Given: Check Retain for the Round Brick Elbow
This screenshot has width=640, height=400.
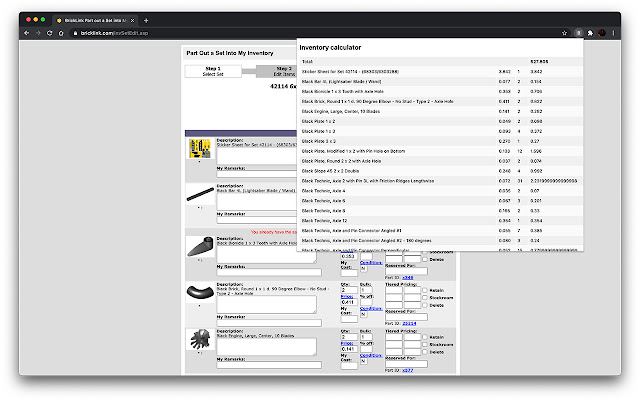Looking at the screenshot, I should (425, 291).
